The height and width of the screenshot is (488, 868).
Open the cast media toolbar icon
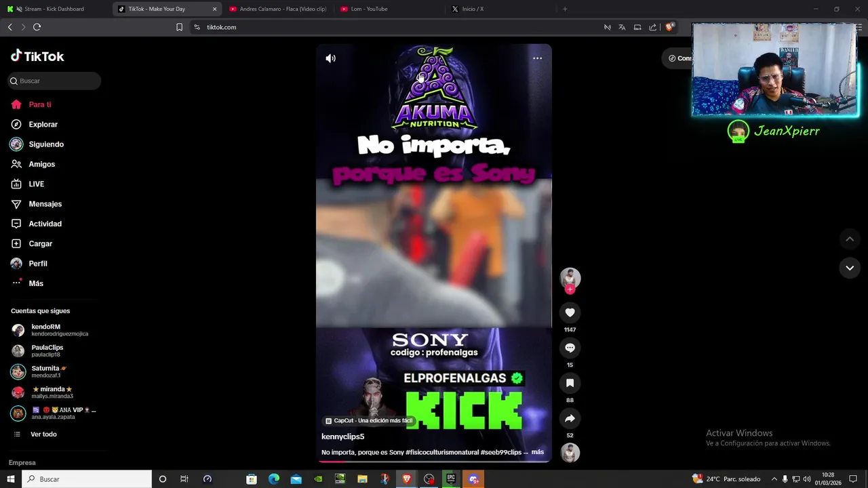pyautogui.click(x=637, y=27)
